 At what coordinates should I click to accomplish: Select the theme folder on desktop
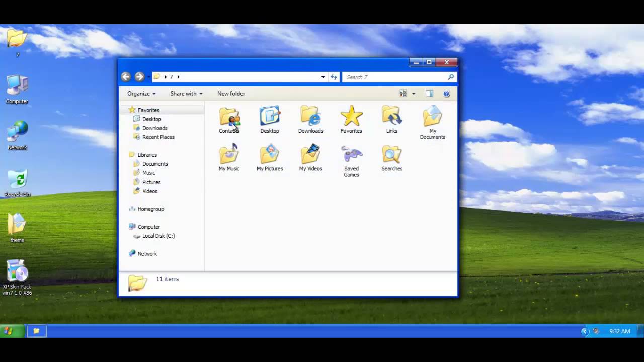[17, 228]
